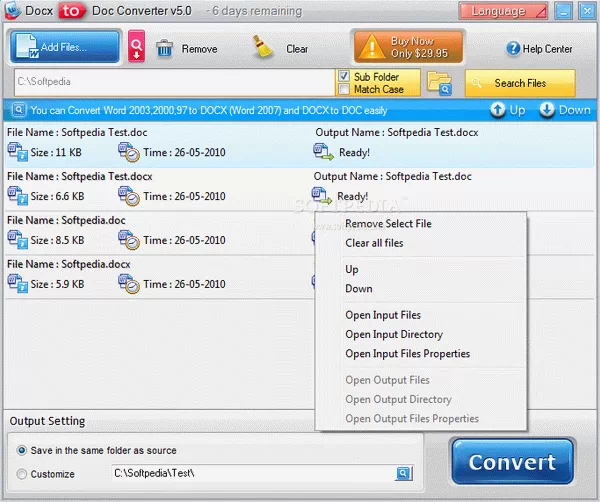Image resolution: width=600 pixels, height=502 pixels.
Task: Click the red download arrow icon
Action: coord(137,47)
